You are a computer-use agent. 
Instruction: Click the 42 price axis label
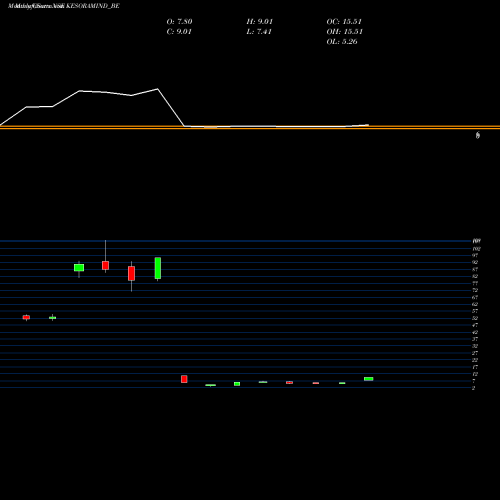pyautogui.click(x=475, y=332)
